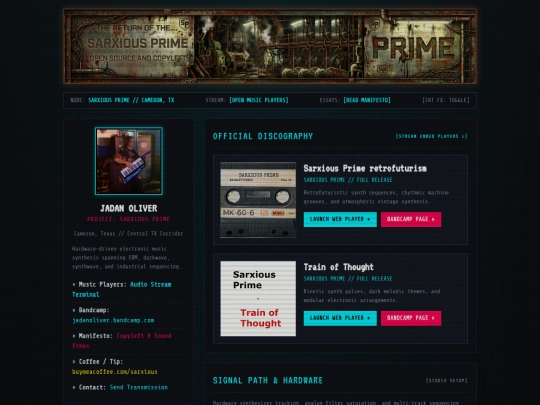Click the 'Project: Sarxious Prime' label
The image size is (540, 405).
coord(128,219)
